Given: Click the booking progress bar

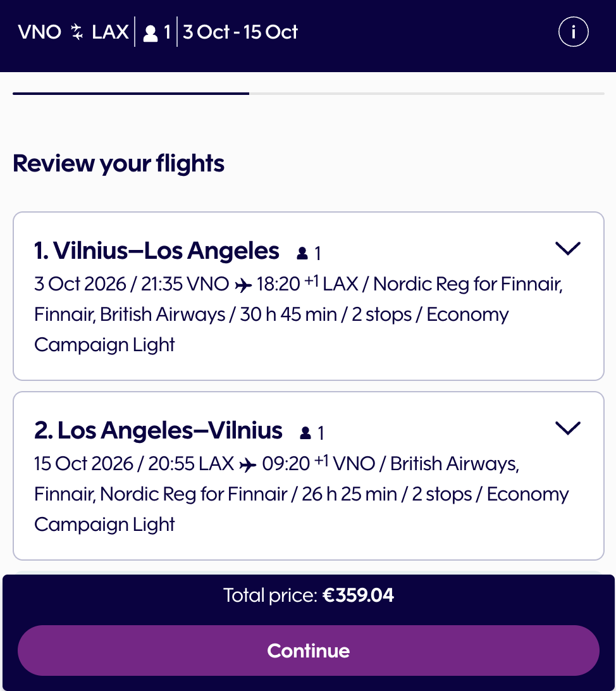Looking at the screenshot, I should coord(308,94).
